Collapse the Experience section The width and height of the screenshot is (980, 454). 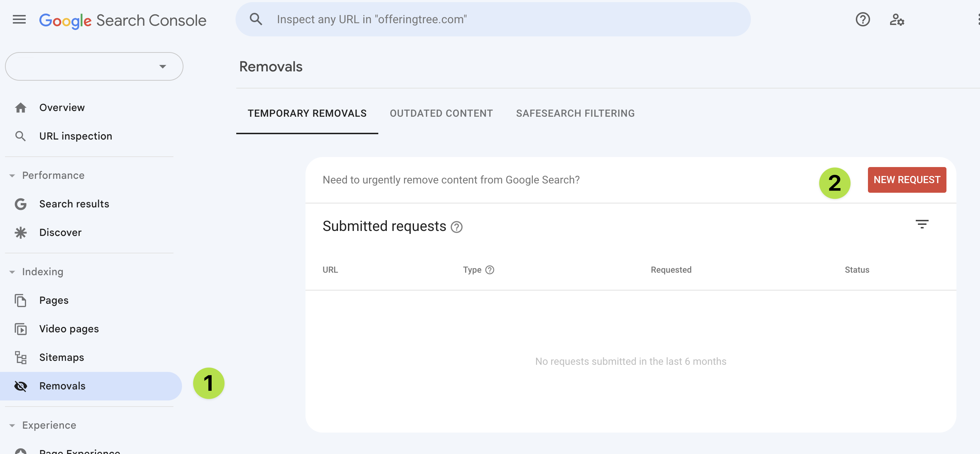[x=12, y=425]
